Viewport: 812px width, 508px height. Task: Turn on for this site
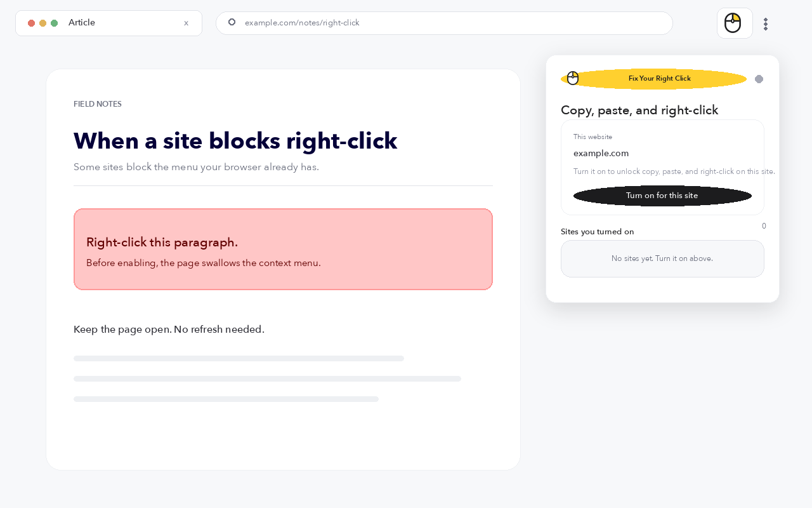(x=662, y=196)
